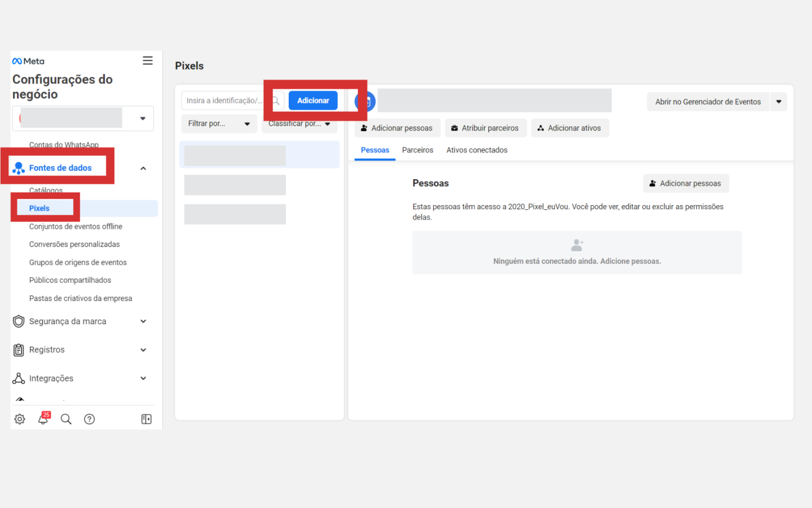The width and height of the screenshot is (812, 508).
Task: Open the Filtrar por dropdown
Action: coord(219,123)
